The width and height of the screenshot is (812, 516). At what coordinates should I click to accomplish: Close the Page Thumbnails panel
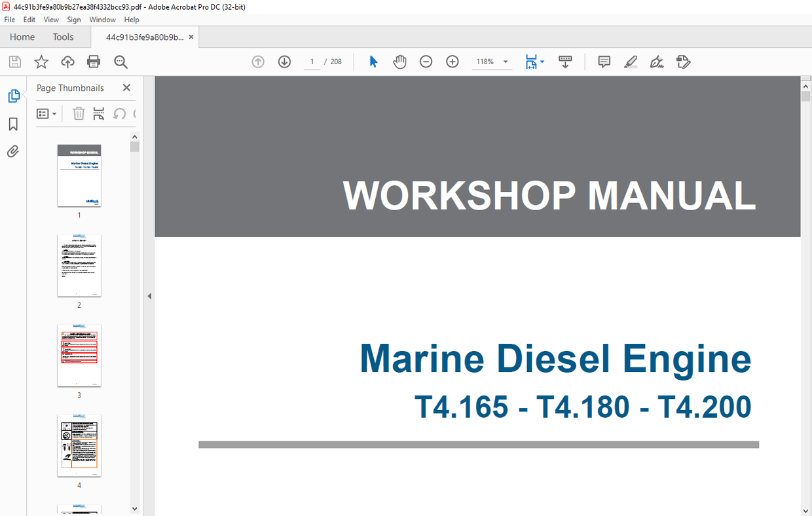tap(126, 87)
